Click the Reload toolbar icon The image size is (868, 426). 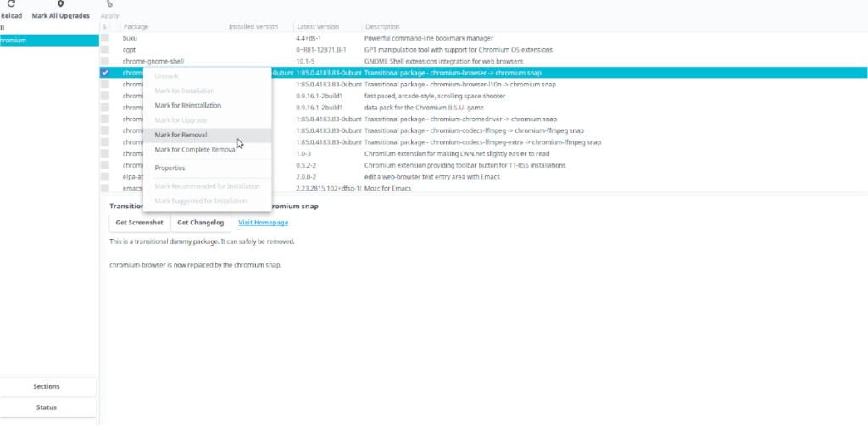pyautogui.click(x=10, y=4)
